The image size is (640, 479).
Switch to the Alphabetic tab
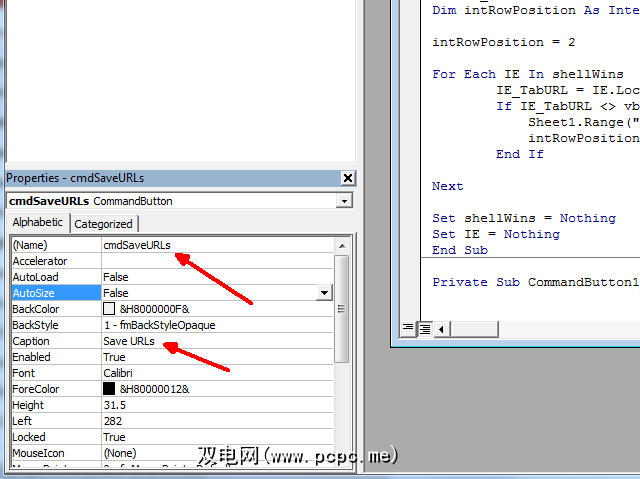click(38, 223)
